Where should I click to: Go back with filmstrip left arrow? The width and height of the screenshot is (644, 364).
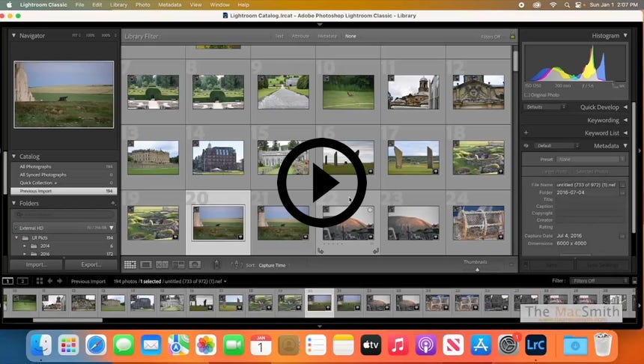[50, 281]
